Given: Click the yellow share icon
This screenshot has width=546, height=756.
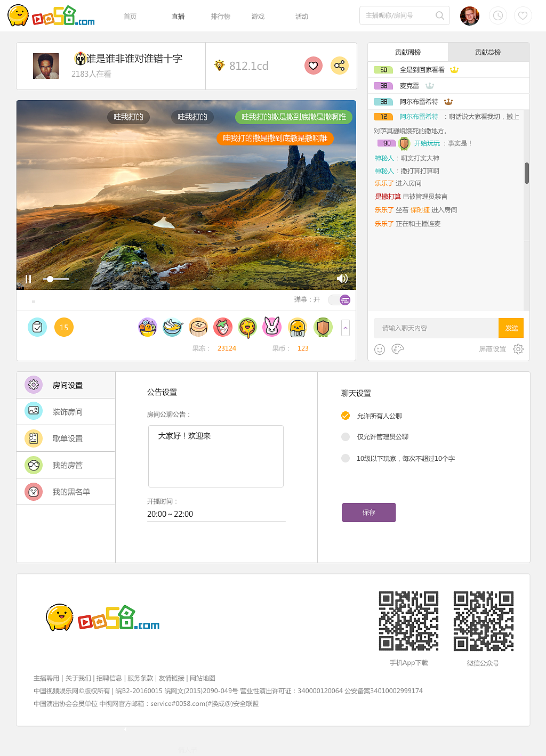Looking at the screenshot, I should pyautogui.click(x=339, y=66).
